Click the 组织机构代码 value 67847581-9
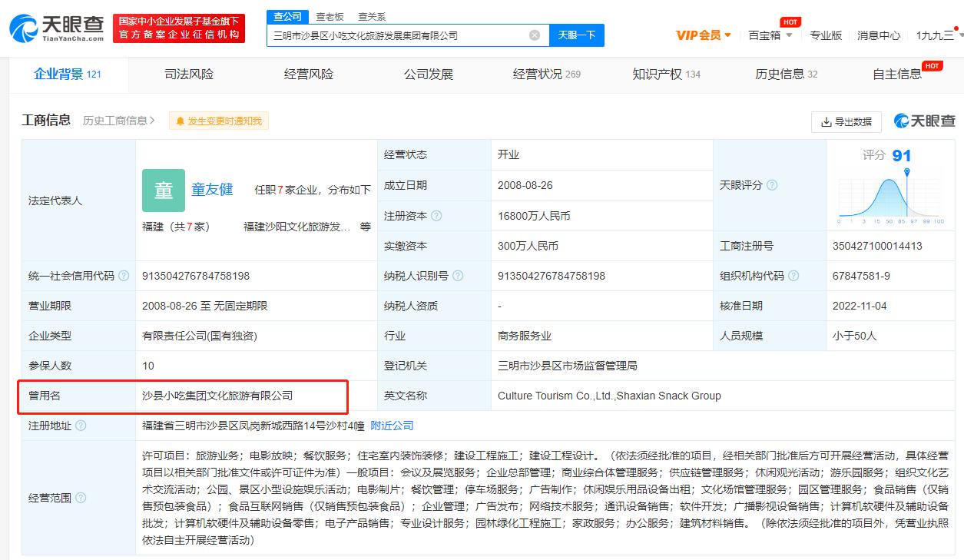Screen dimensions: 964x560 [x=861, y=276]
